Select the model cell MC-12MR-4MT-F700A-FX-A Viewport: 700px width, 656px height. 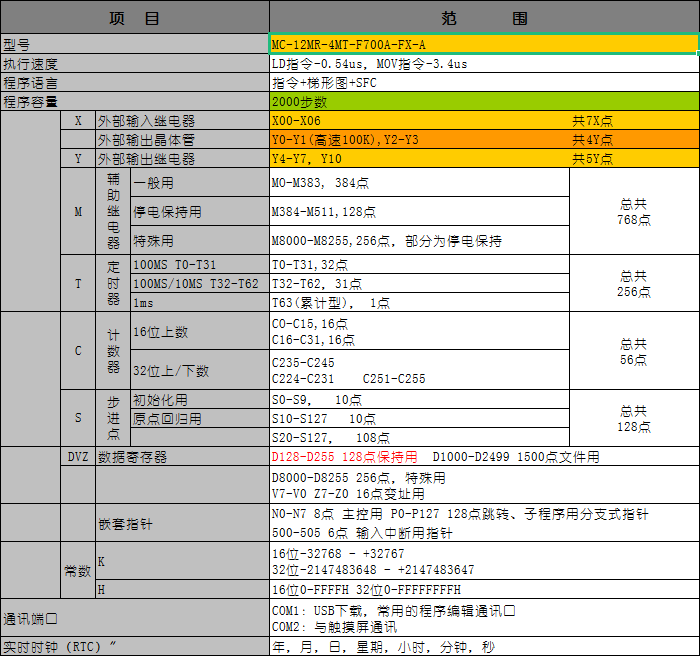(x=483, y=45)
